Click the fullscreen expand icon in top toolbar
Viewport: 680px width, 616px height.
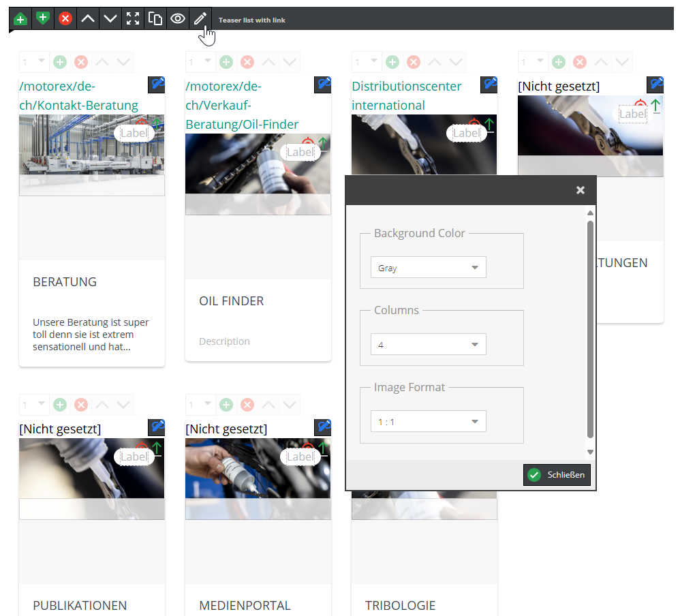pyautogui.click(x=133, y=19)
